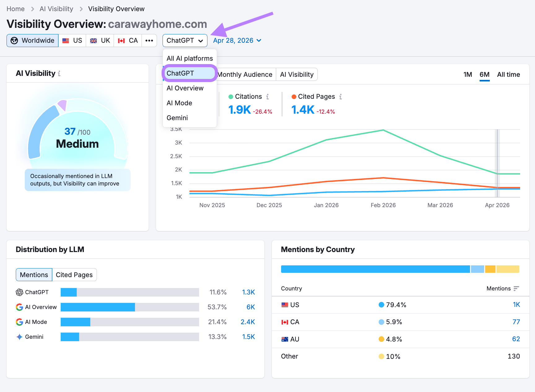The image size is (535, 392).
Task: Select the Mentions toggle in Distribution by LLM
Action: click(34, 275)
